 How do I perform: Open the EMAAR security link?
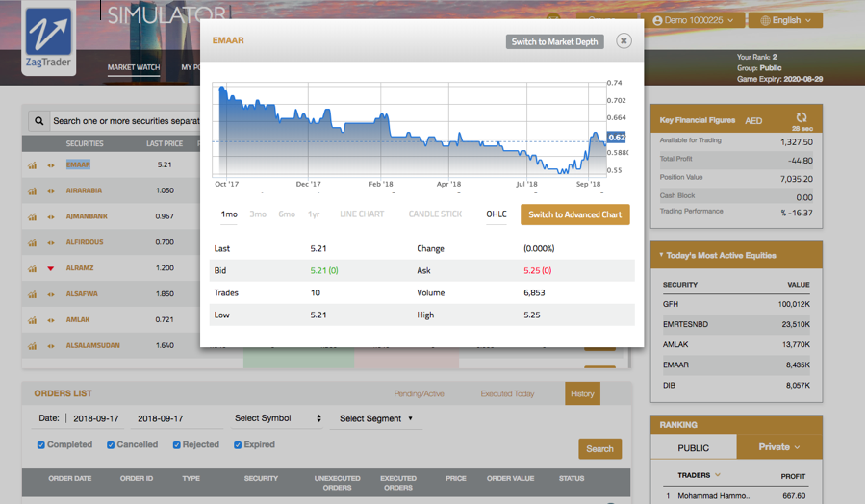click(78, 164)
